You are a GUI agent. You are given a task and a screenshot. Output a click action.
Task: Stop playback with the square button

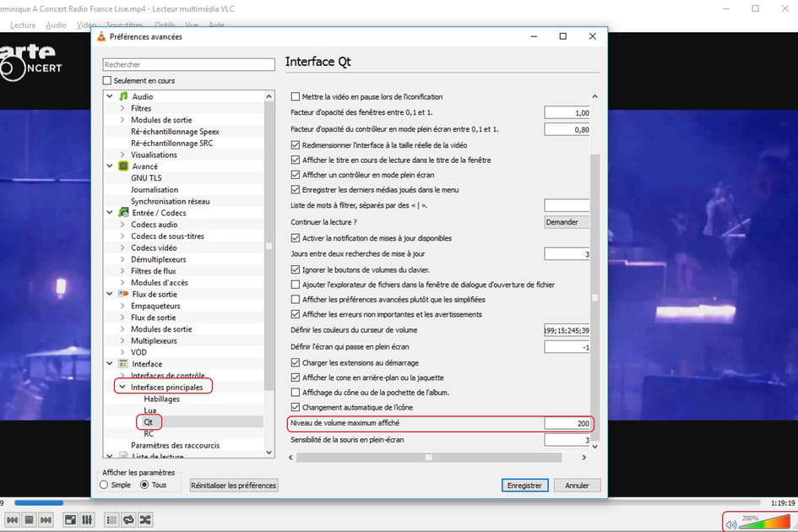[29, 520]
